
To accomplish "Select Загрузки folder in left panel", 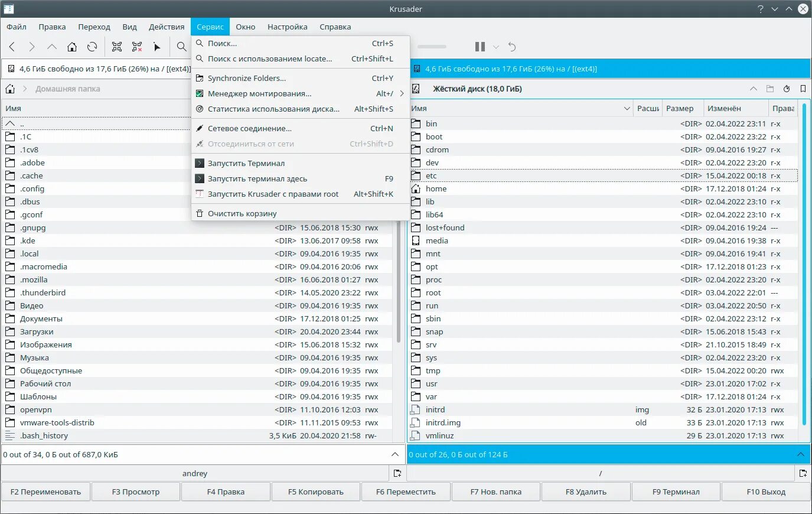I will point(197,331).
